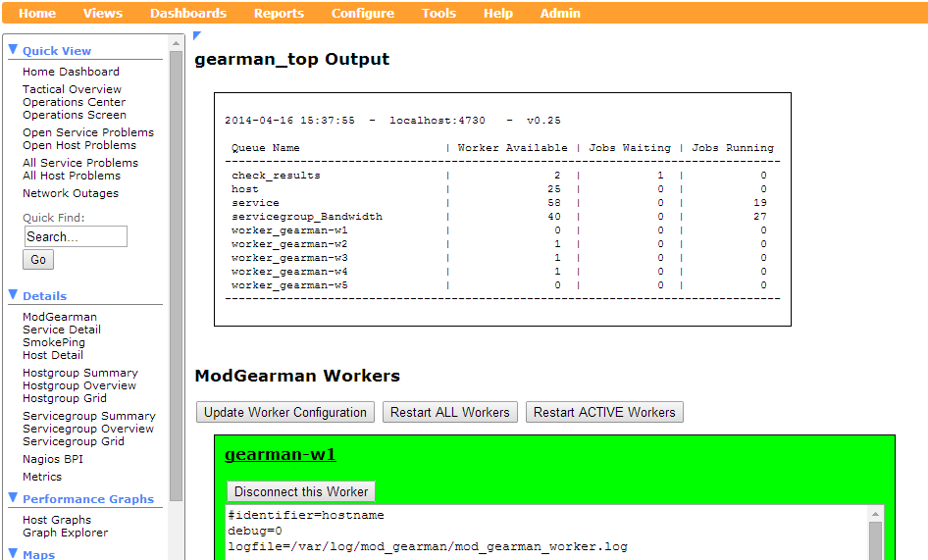The image size is (928, 560).
Task: Click config textarea scrollbar up arrow
Action: pos(875,513)
